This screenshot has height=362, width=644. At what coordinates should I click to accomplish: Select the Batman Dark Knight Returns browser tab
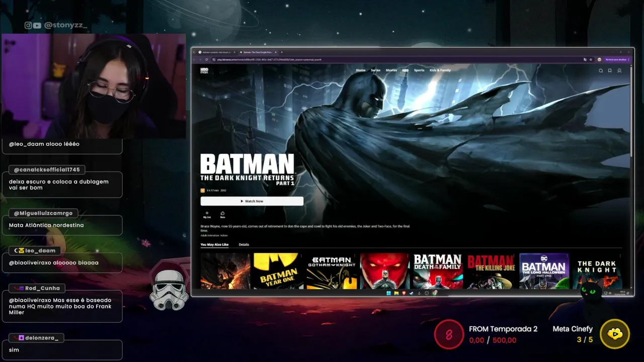point(258,52)
